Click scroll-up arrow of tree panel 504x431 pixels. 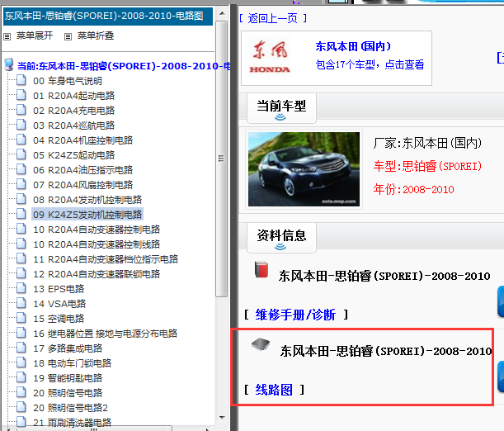[222, 13]
